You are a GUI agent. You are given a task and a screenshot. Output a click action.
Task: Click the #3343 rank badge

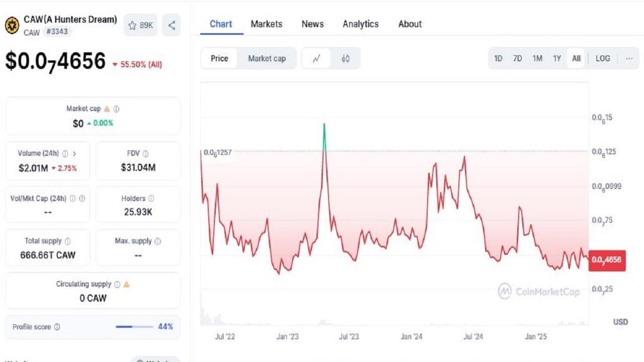tap(58, 32)
